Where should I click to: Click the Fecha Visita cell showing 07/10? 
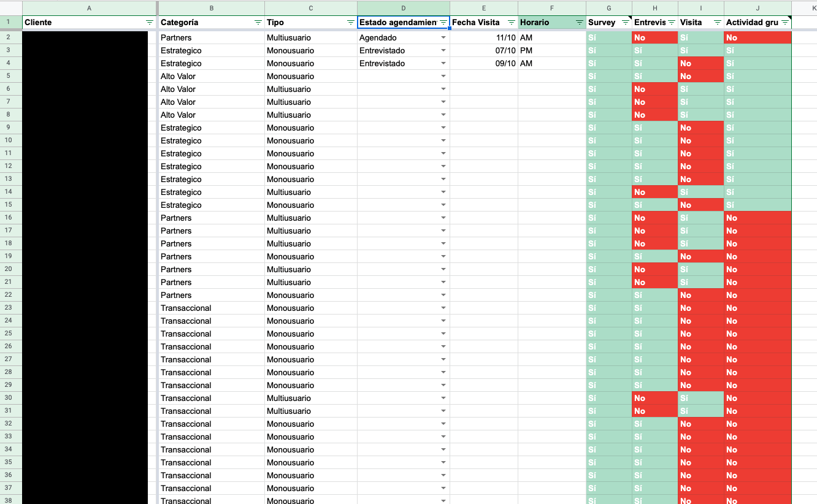[484, 50]
